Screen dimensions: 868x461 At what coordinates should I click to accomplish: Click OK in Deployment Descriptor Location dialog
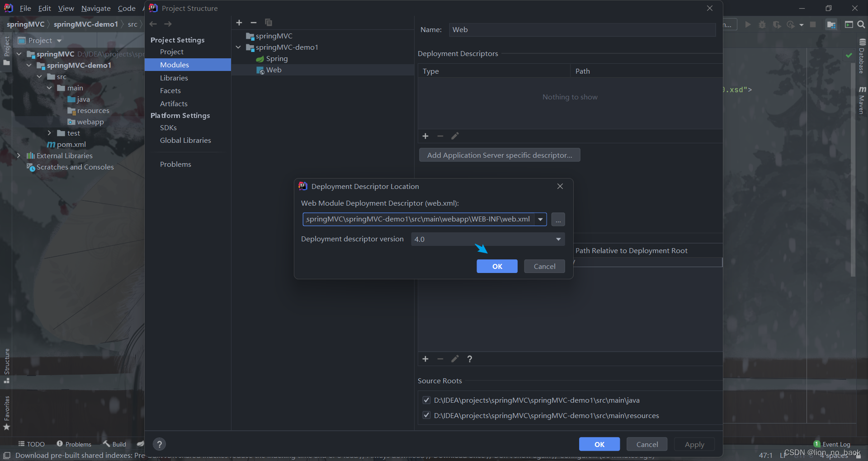(497, 266)
